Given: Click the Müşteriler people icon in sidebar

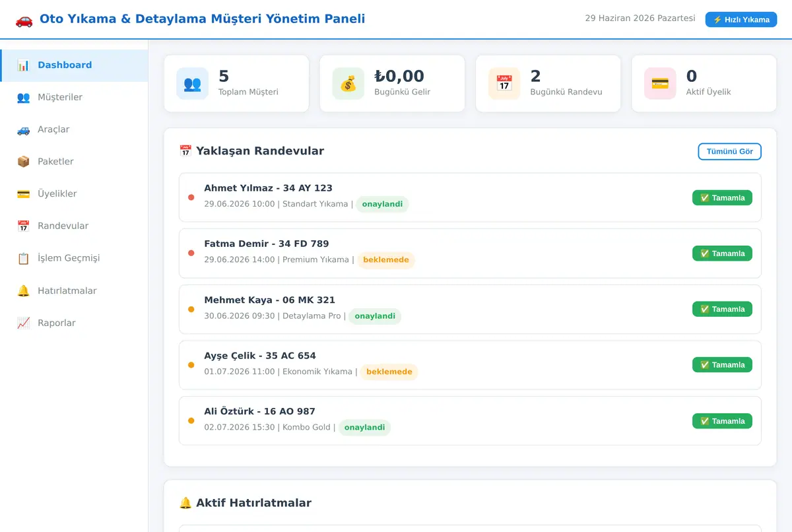Looking at the screenshot, I should click(x=23, y=98).
